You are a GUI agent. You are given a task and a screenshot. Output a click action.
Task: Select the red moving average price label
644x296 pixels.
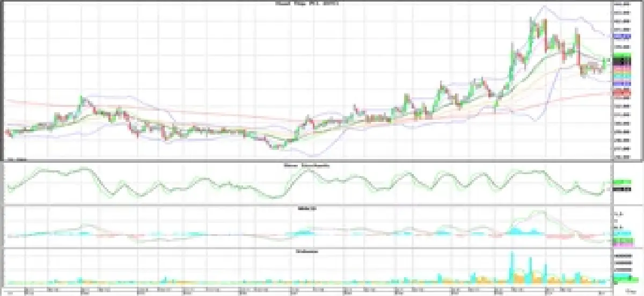click(x=621, y=93)
